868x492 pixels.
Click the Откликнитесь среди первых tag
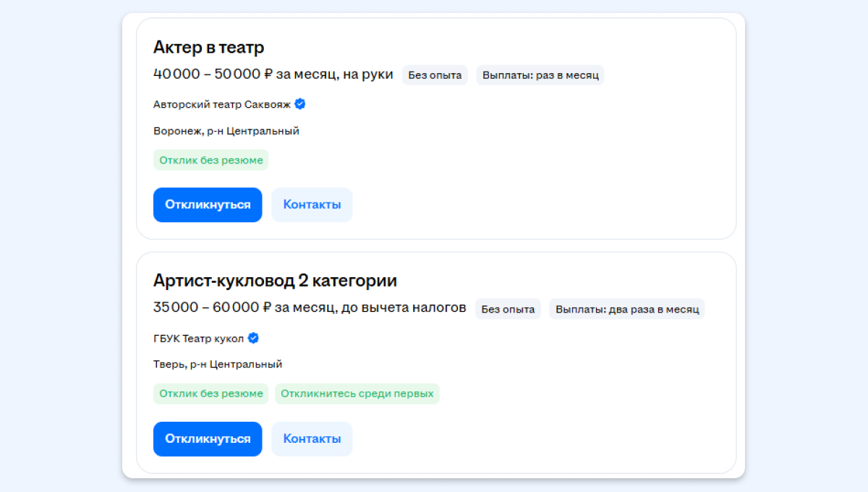pos(357,394)
